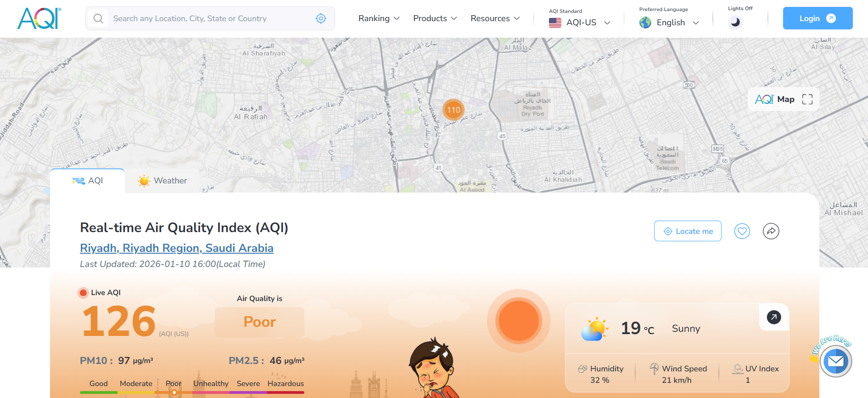Click the PM10 value 97 µg/m³
868x398 pixels.
135,361
